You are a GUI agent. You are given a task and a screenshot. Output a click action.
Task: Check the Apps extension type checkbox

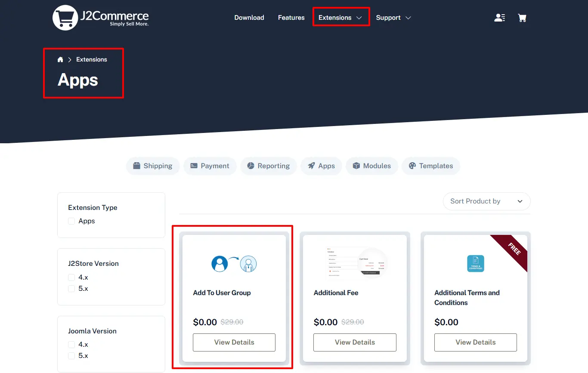71,221
